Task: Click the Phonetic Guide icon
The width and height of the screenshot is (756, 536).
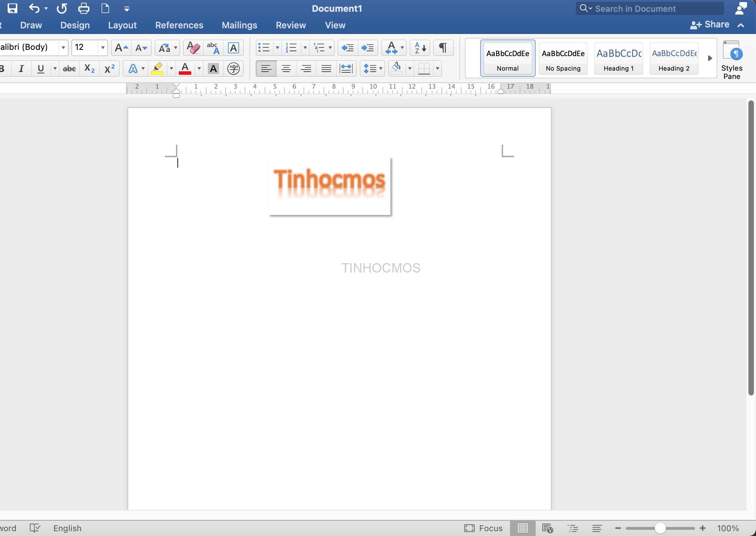Action: (x=213, y=48)
